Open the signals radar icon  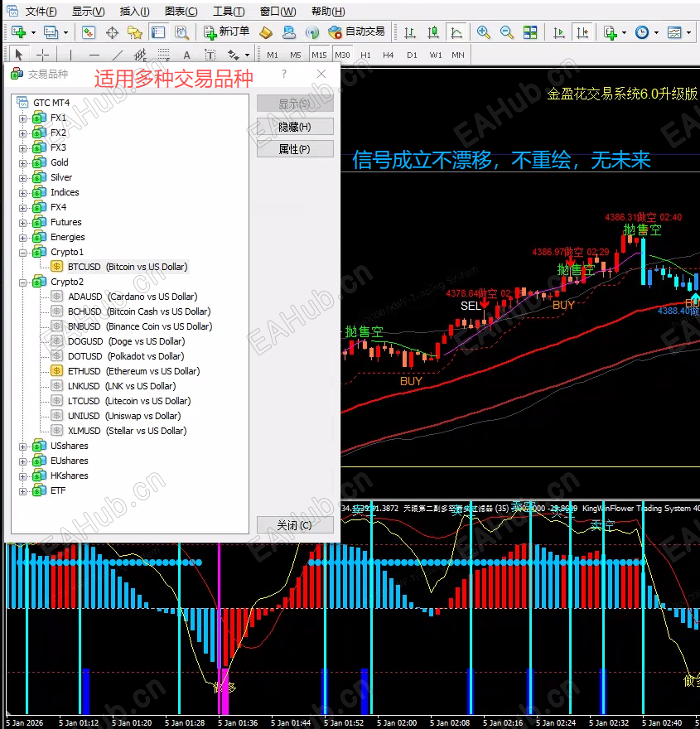coord(312,32)
